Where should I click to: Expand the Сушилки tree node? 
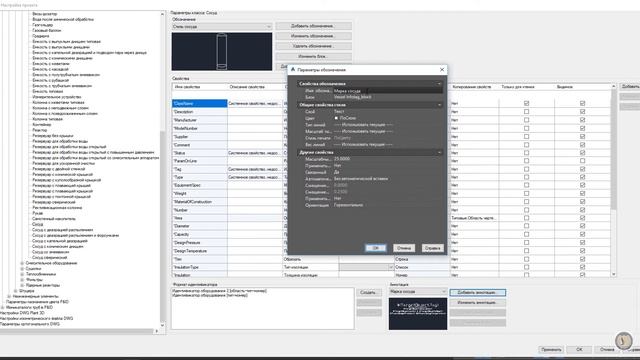22,269
